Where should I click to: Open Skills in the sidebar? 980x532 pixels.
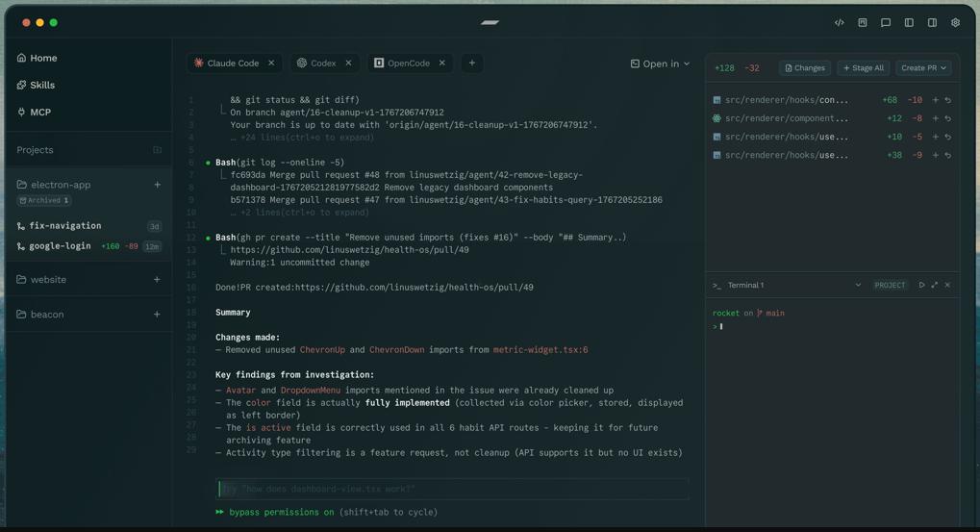(x=36, y=85)
